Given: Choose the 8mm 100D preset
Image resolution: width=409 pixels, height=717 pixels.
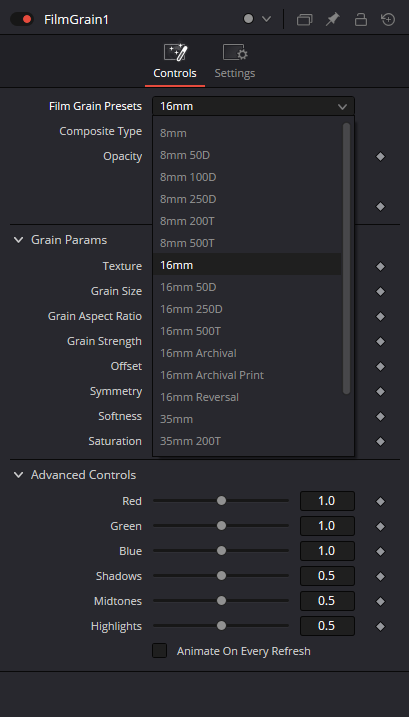Looking at the screenshot, I should click(247, 177).
